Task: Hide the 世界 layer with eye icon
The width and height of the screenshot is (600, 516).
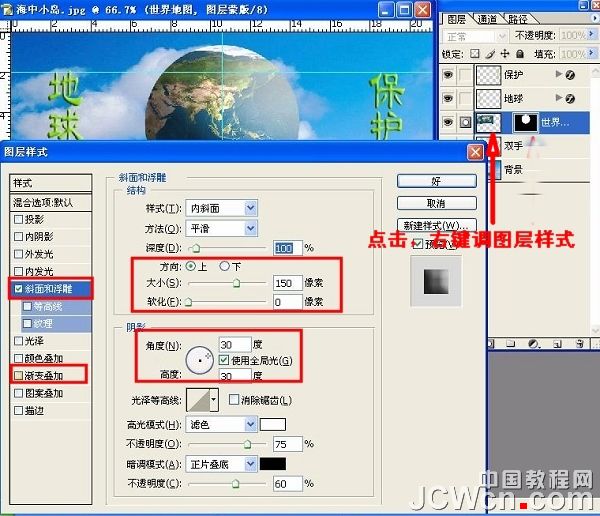Action: point(447,122)
